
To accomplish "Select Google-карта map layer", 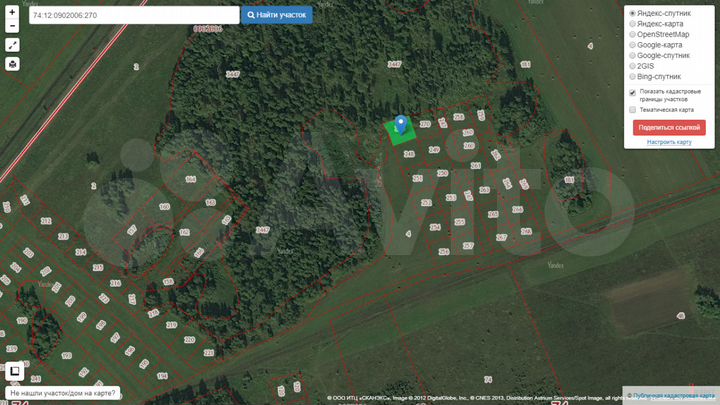I will click(x=632, y=45).
